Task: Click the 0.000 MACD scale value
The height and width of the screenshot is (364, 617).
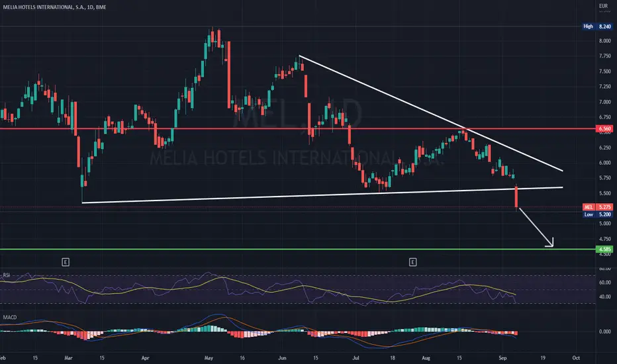Action: [605, 332]
